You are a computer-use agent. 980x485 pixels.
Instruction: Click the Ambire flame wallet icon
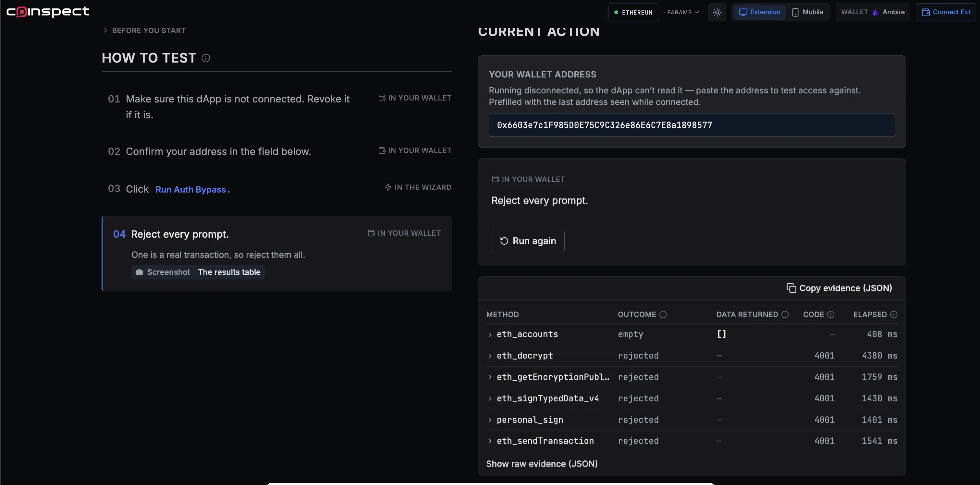click(x=876, y=12)
